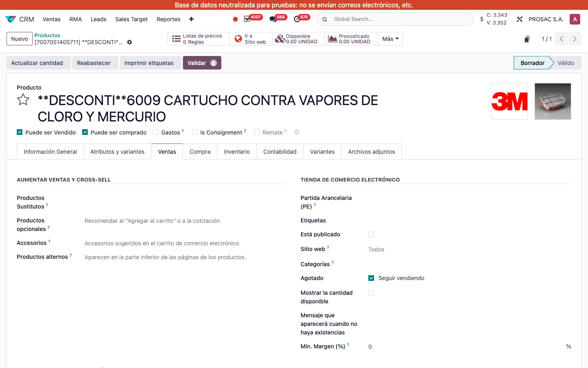This screenshot has height=368, width=588.
Task: Enable the Remate checkbox
Action: point(257,132)
